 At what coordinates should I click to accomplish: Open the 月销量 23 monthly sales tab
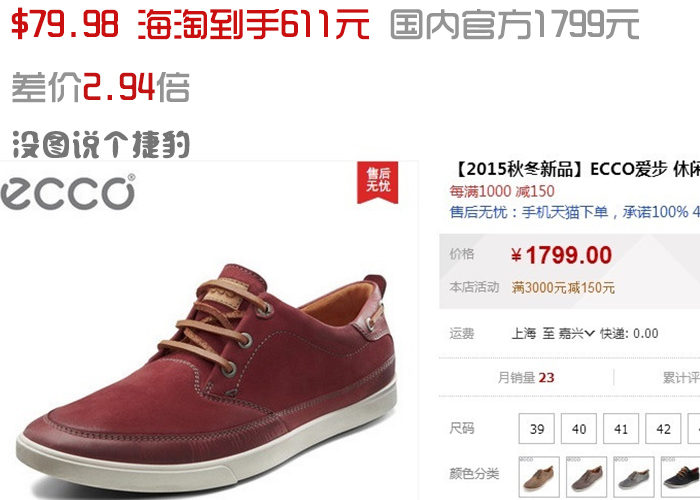coord(526,378)
